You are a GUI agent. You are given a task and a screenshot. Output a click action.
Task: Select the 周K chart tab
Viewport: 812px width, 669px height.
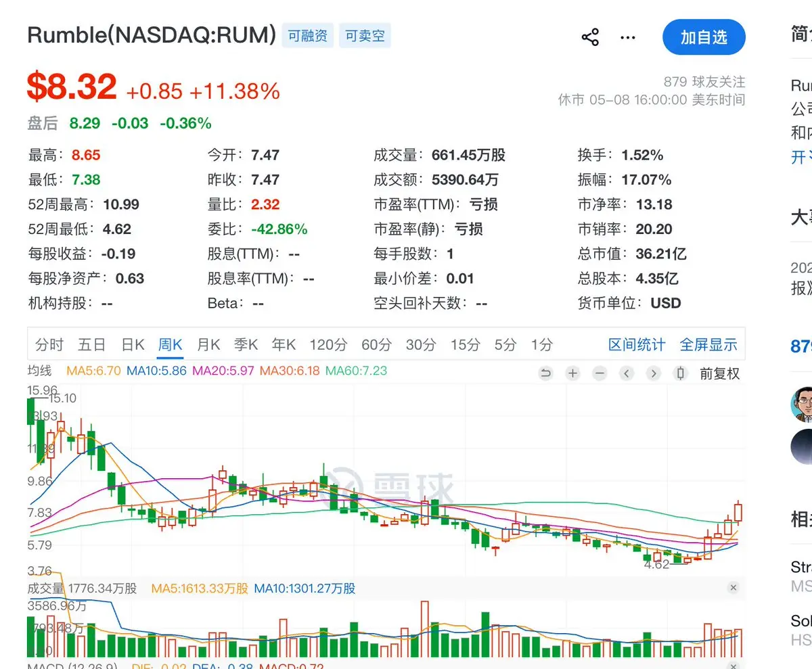(171, 345)
